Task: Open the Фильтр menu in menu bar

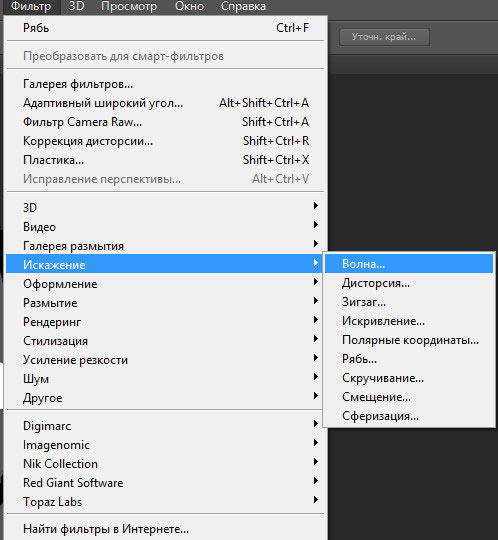Action: pyautogui.click(x=31, y=6)
